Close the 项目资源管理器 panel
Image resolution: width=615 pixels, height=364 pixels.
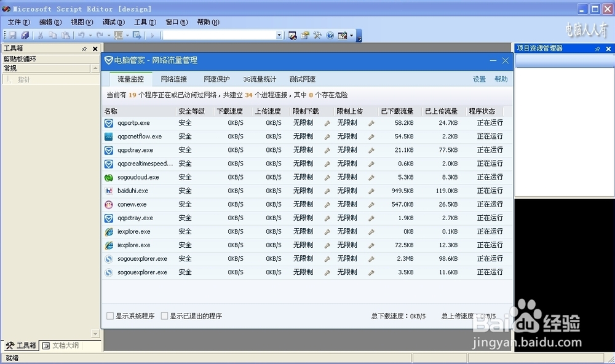tap(608, 49)
